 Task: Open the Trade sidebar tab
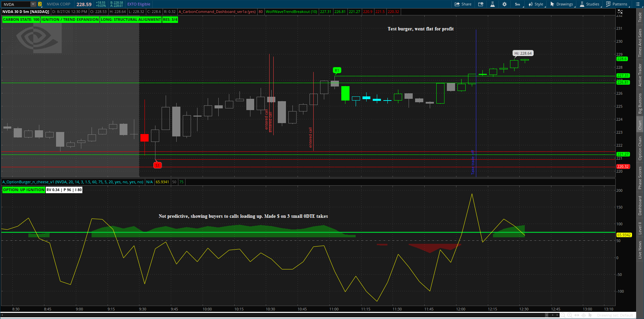coord(640,17)
